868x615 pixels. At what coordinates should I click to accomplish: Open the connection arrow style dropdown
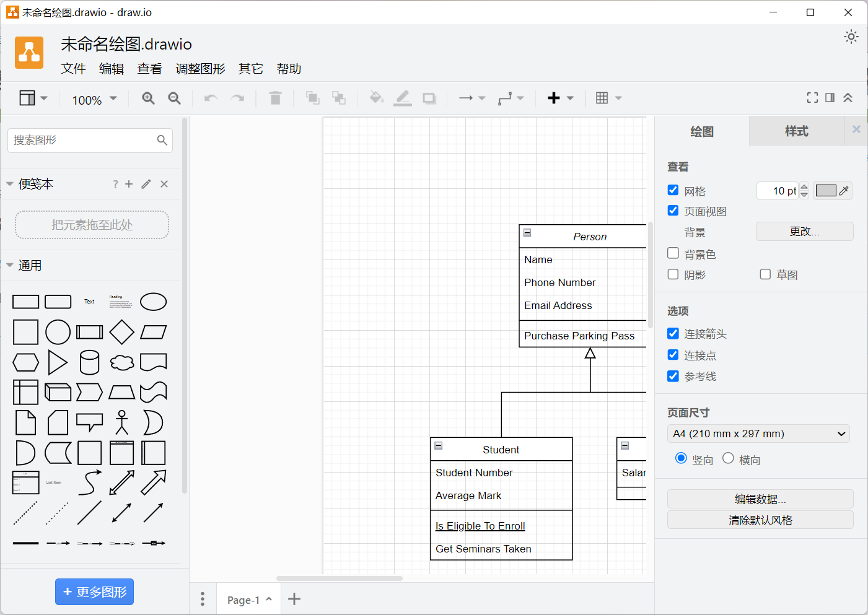472,98
